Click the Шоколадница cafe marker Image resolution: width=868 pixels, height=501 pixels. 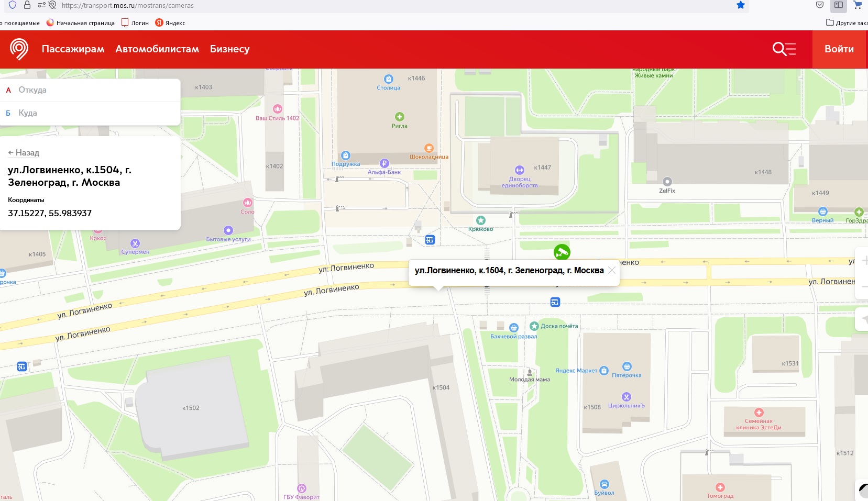point(428,148)
